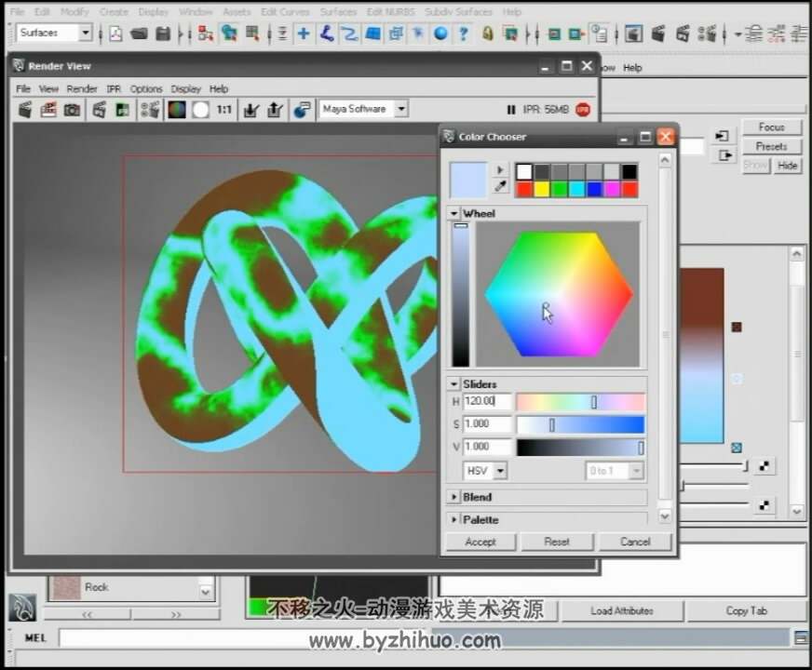812x670 pixels.
Task: Click the Redo Previous IPR Render icon
Action: click(99, 110)
